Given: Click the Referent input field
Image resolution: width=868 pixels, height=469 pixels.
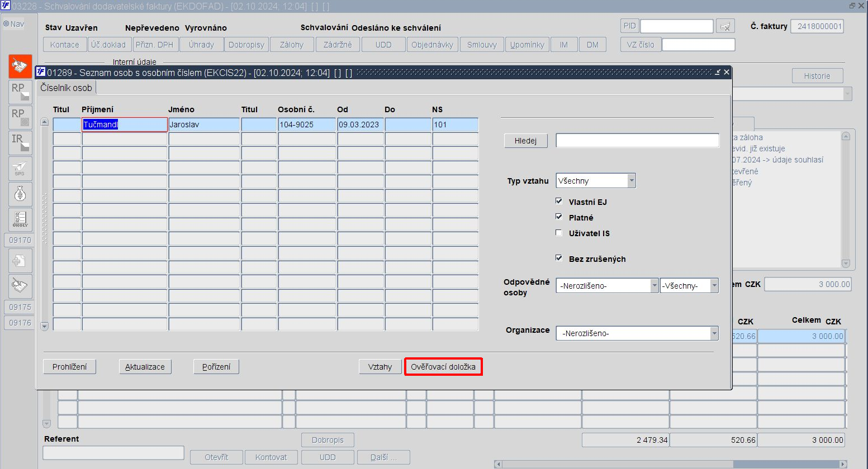Looking at the screenshot, I should (x=113, y=453).
